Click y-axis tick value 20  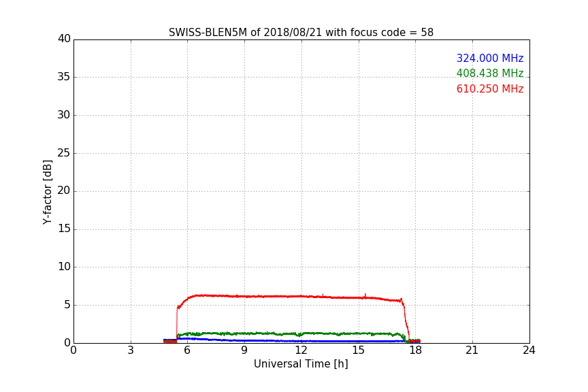click(x=64, y=191)
